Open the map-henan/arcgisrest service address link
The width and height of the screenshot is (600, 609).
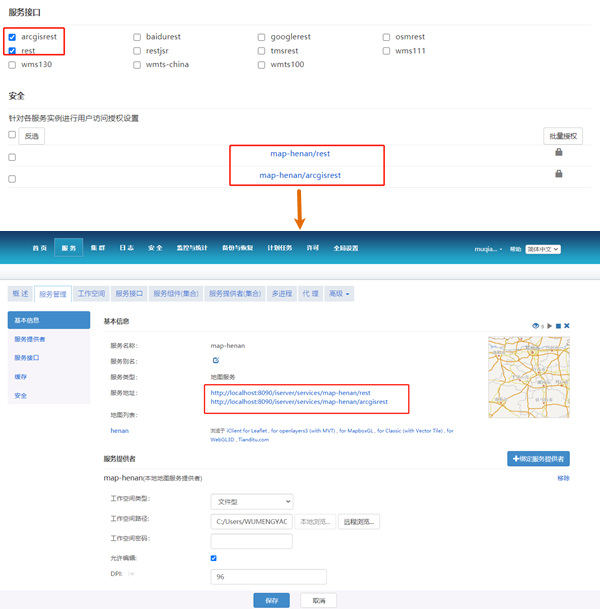pyautogui.click(x=298, y=402)
